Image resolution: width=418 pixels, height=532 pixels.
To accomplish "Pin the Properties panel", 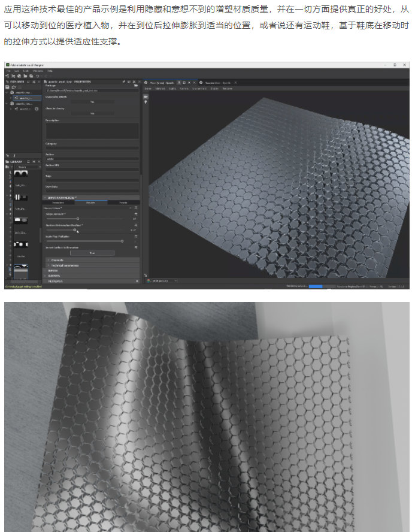I will tap(123, 81).
